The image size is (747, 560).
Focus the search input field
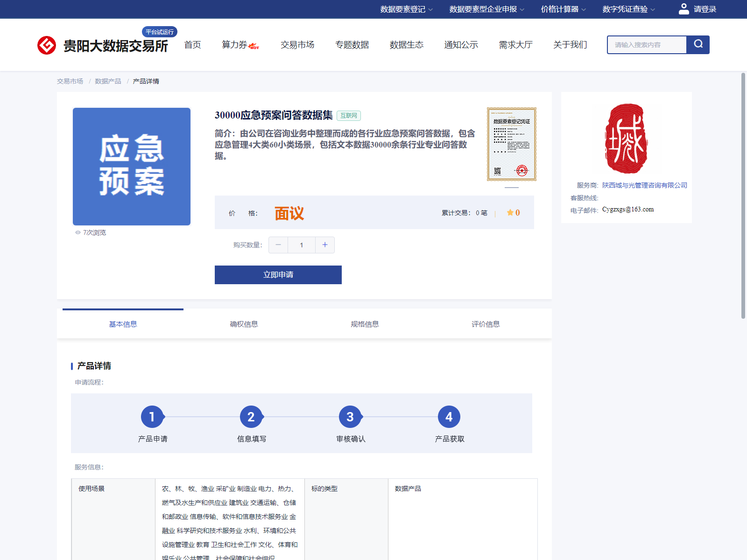pos(647,45)
